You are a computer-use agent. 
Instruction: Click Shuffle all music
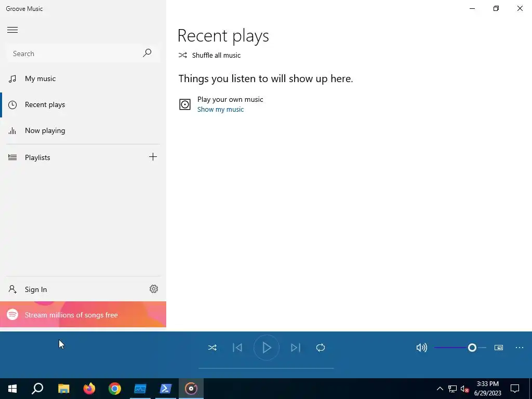pos(210,55)
